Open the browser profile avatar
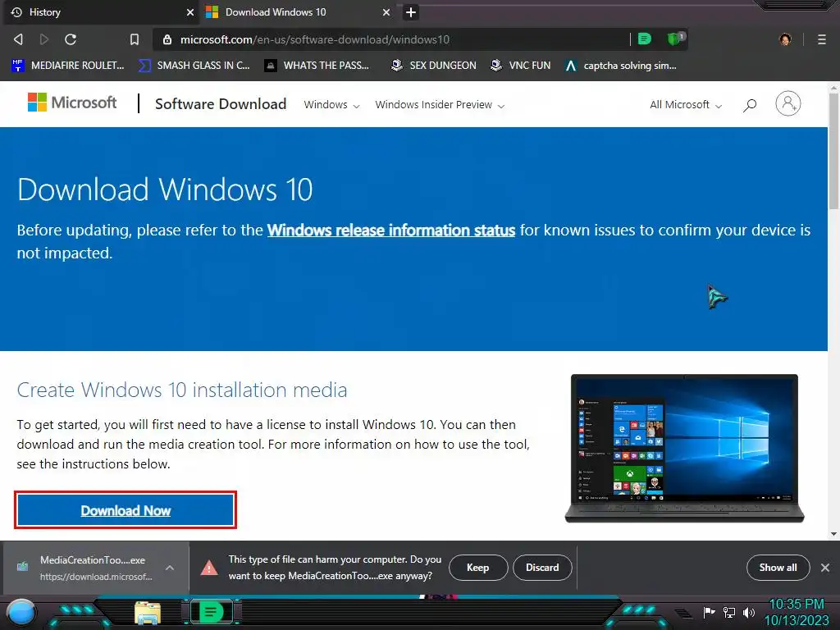The width and height of the screenshot is (840, 630). (x=785, y=39)
